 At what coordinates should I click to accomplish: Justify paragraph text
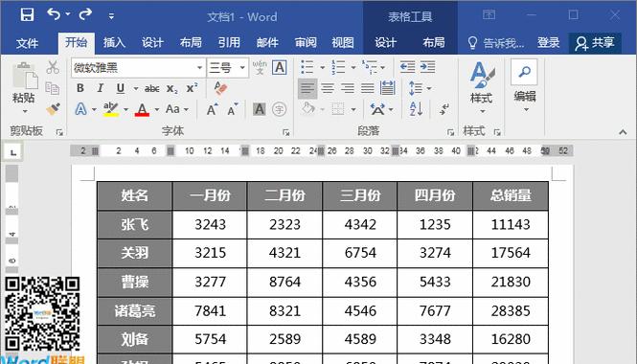367,88
